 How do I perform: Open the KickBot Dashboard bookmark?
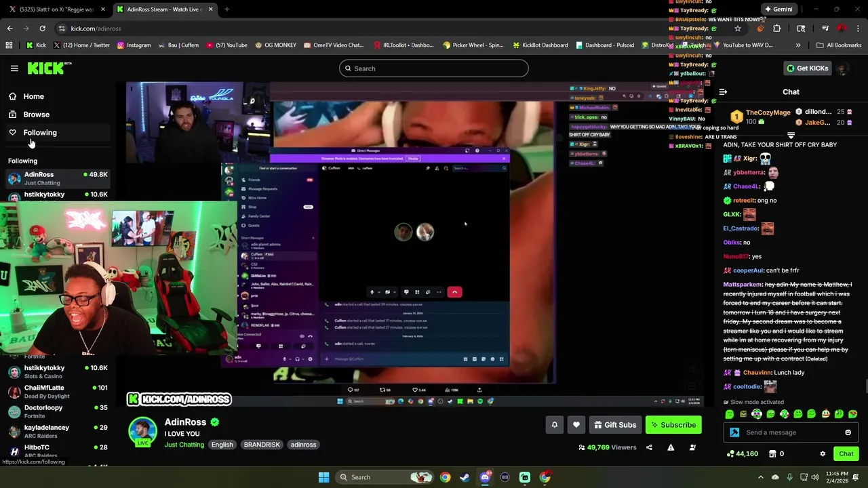point(540,45)
